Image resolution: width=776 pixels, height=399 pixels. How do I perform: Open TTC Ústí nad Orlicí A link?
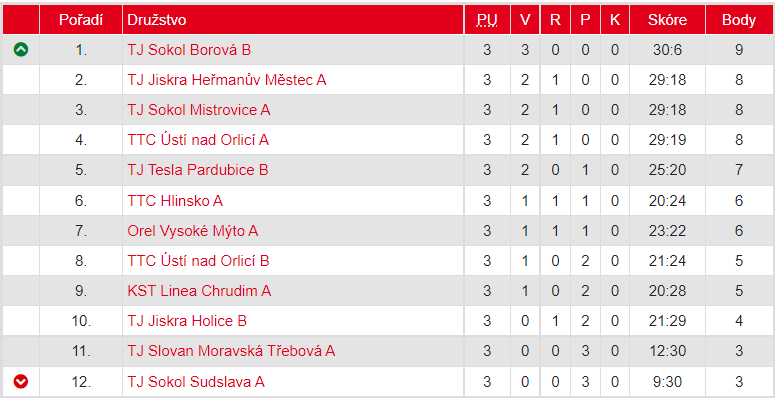coord(198,140)
